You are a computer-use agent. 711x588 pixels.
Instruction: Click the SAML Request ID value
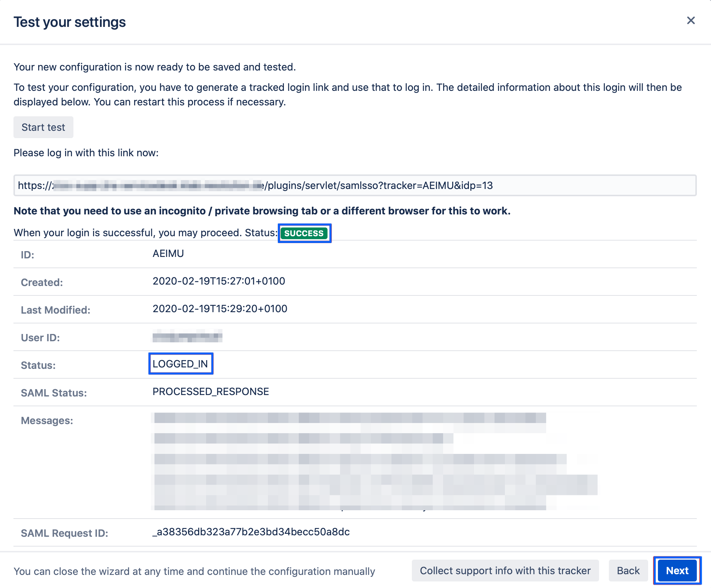click(x=251, y=532)
